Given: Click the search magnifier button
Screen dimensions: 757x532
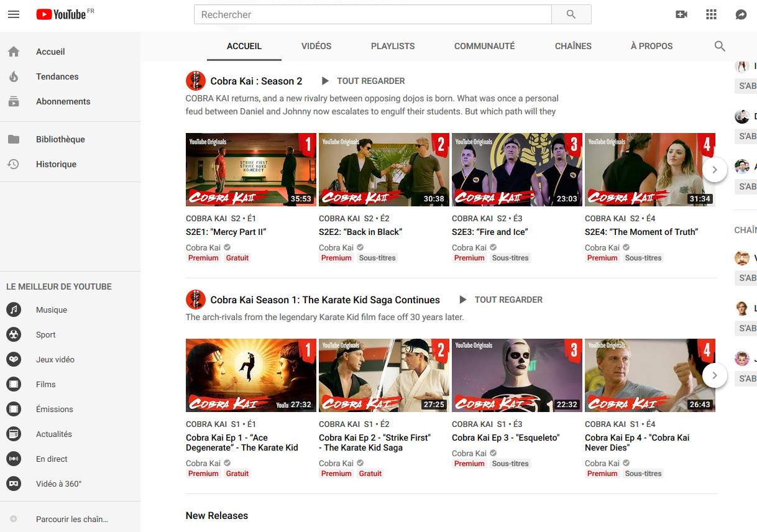Looking at the screenshot, I should pos(571,14).
